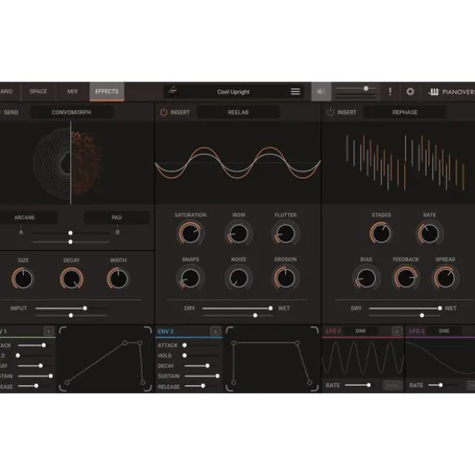This screenshot has height=476, width=475.
Task: Click the LFO 1 SYNC button
Action: point(392,385)
